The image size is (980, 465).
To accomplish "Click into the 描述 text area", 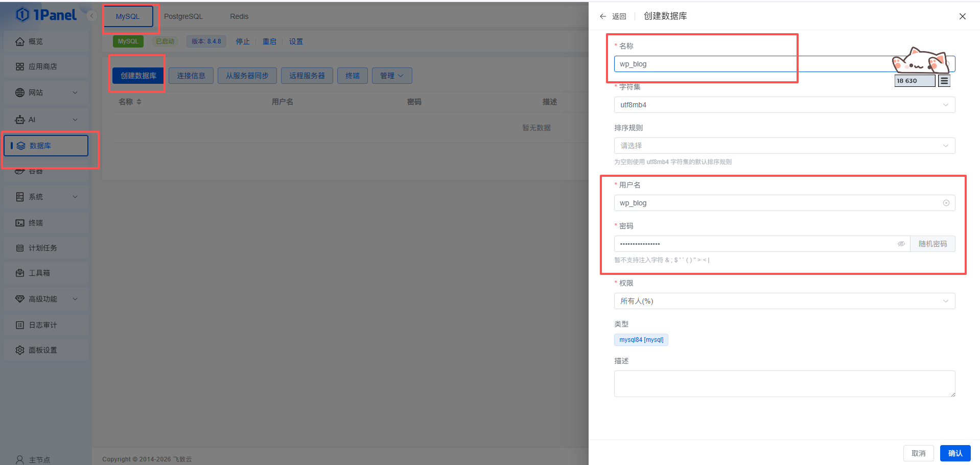I will pyautogui.click(x=784, y=383).
